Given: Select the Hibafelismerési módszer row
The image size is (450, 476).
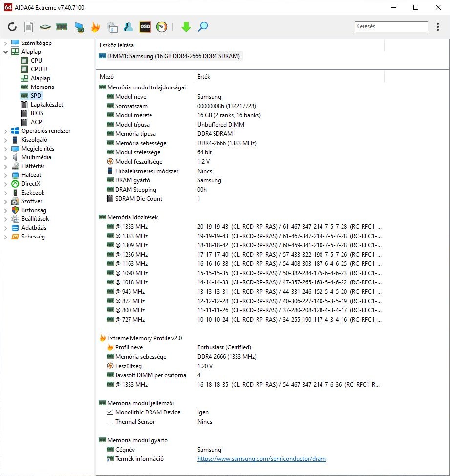Looking at the screenshot, I should coord(241,171).
